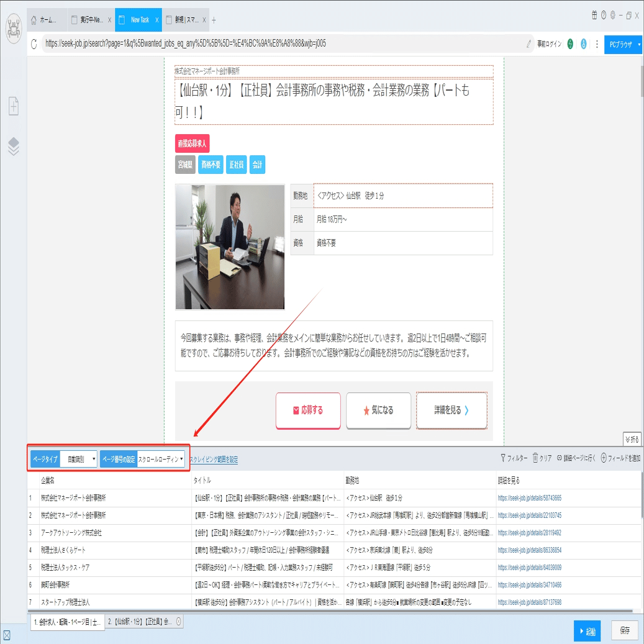Viewport: 644px width, 644px height.
Task: Click the 保存 save button
Action: point(625,630)
